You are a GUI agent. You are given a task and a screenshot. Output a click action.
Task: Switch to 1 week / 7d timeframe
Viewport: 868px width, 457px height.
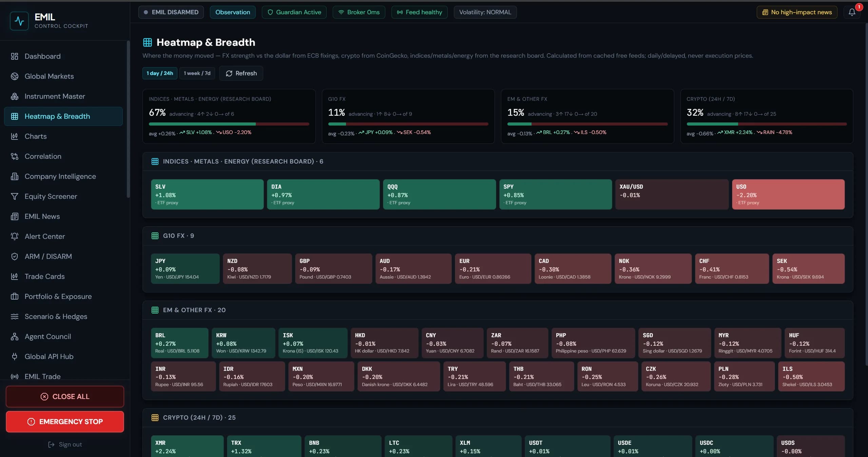[197, 73]
